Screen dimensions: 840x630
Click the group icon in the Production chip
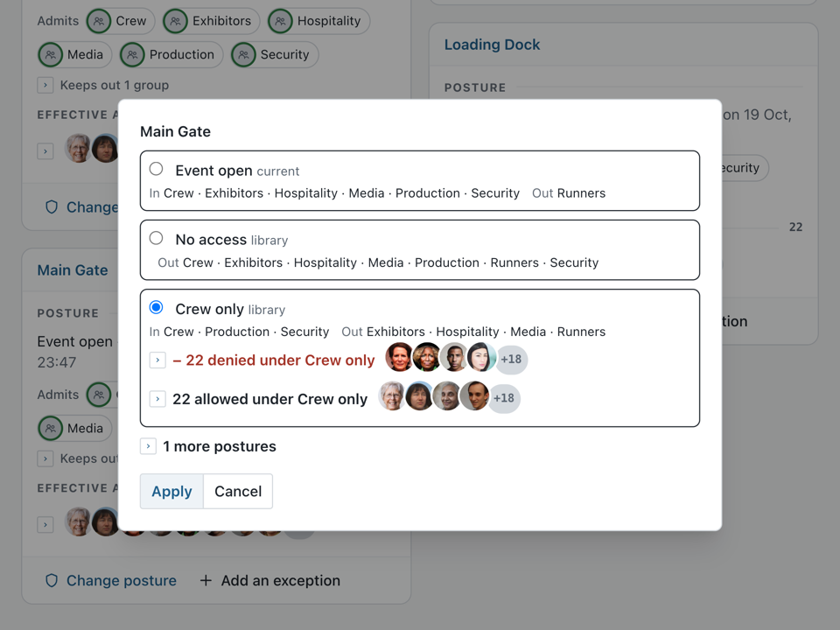click(133, 54)
